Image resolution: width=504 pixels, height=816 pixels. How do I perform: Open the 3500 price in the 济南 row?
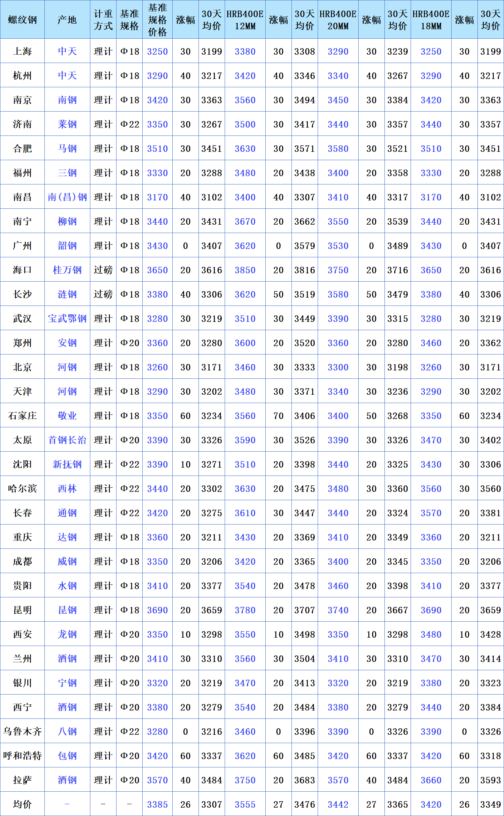click(x=245, y=124)
